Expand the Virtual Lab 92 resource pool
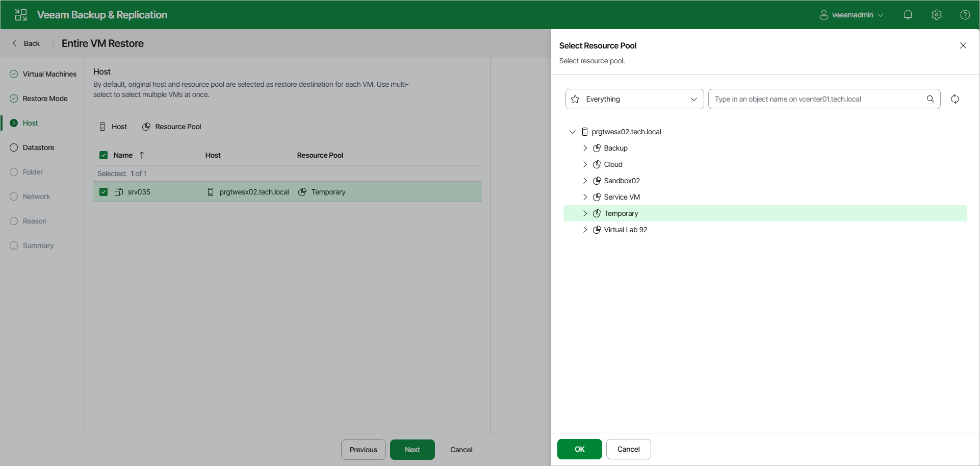This screenshot has height=466, width=980. [585, 230]
